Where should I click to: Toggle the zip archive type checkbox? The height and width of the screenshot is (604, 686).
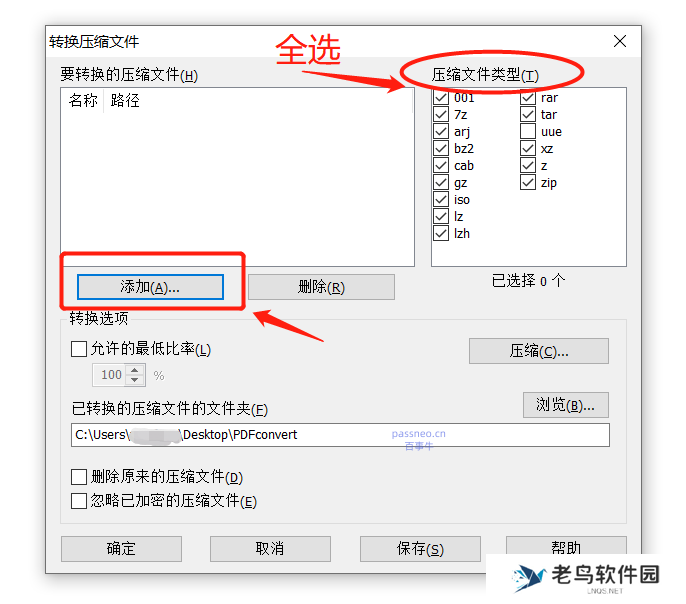[x=528, y=182]
